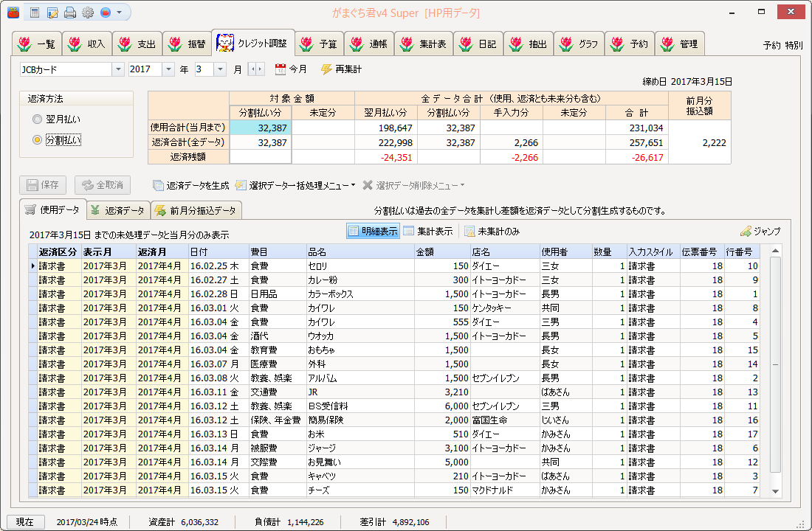Click the printer icon in quick toolbar

coord(70,13)
